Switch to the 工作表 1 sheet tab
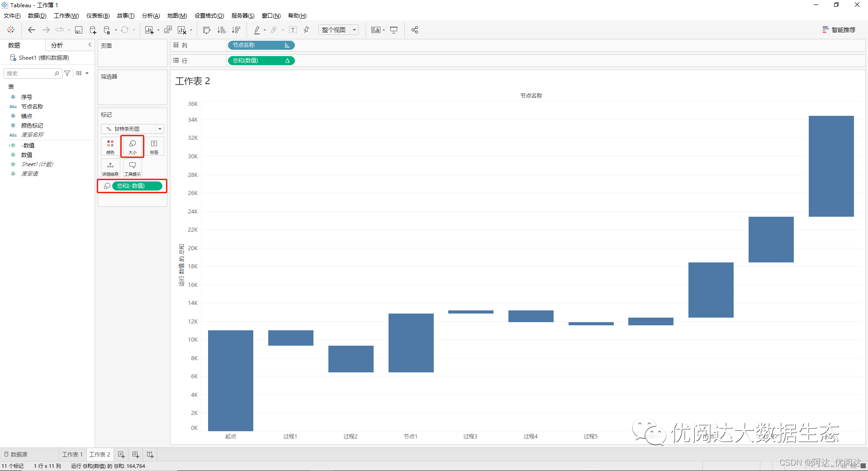Image resolution: width=868 pixels, height=471 pixels. [x=72, y=455]
